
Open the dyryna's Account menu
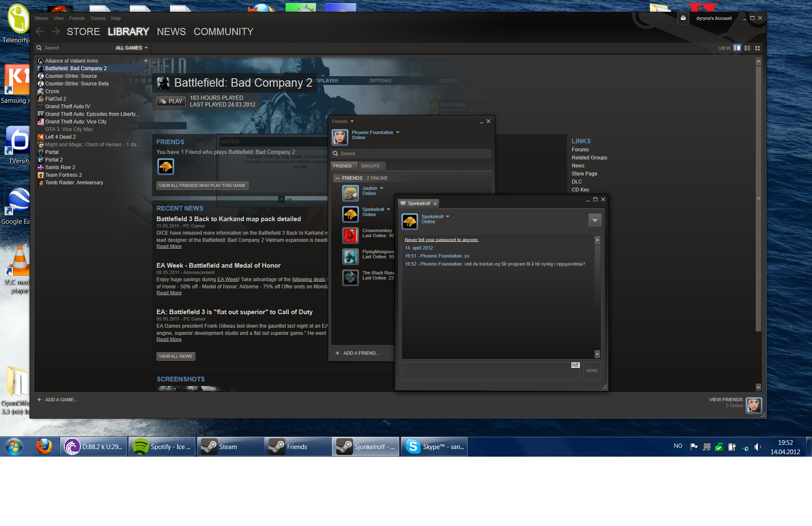pyautogui.click(x=714, y=18)
